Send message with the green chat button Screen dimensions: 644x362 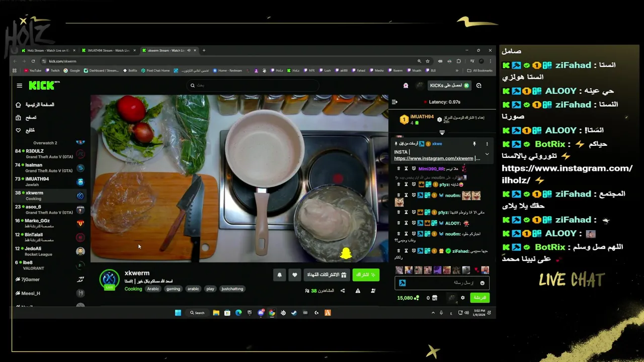[x=479, y=298]
